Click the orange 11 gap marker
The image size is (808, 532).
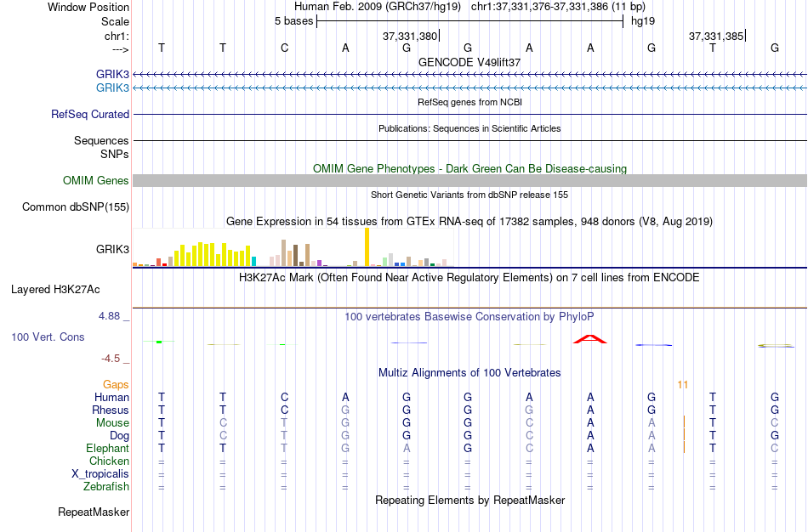click(x=683, y=385)
